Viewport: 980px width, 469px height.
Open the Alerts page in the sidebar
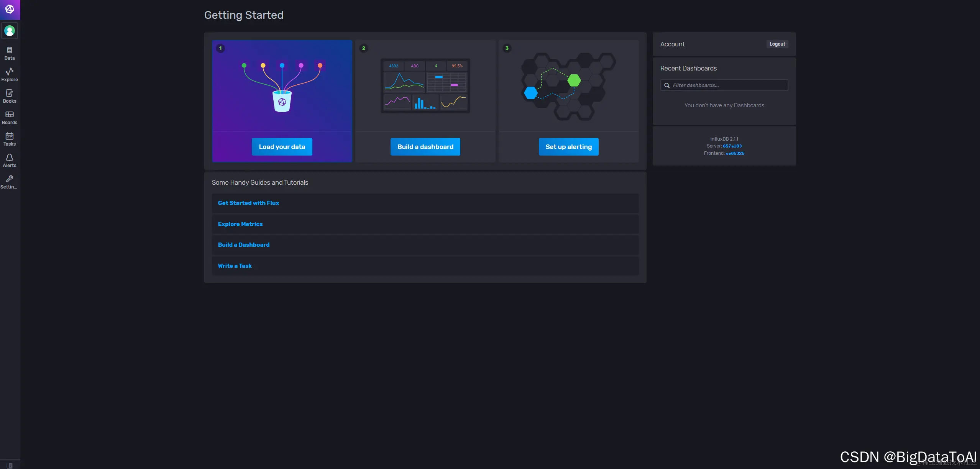pyautogui.click(x=10, y=161)
